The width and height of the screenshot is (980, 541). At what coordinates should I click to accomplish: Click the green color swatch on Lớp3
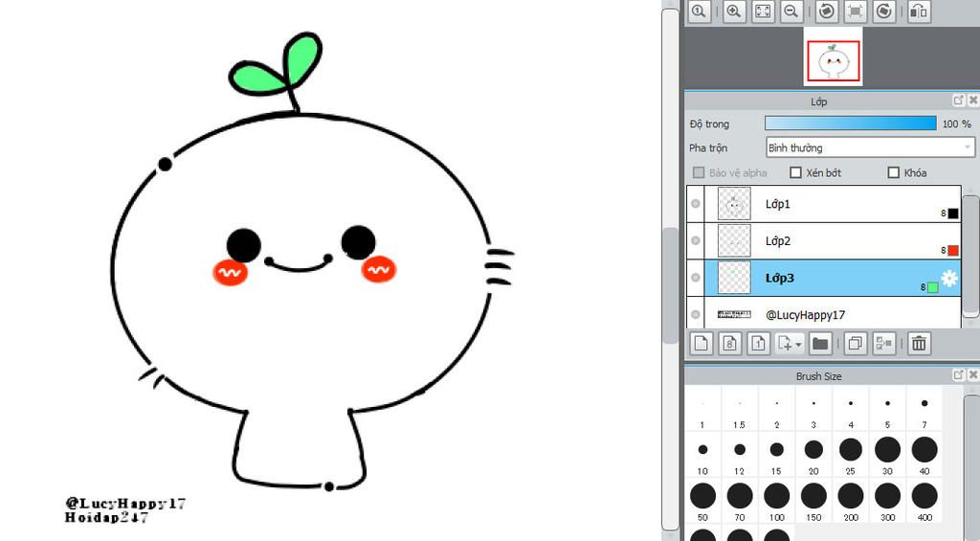point(933,287)
